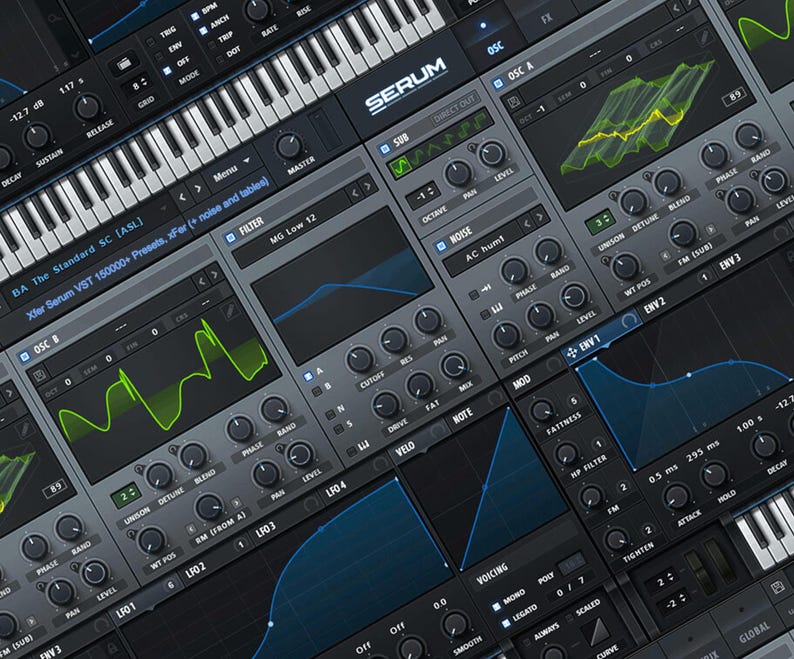The image size is (794, 659).
Task: Click the ENV1 four-arrow drag icon
Action: (x=572, y=353)
